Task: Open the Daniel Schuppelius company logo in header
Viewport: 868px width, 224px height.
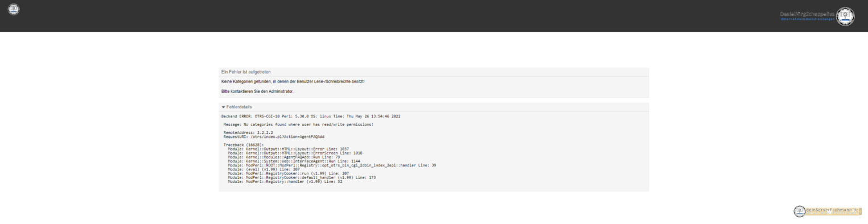Action: [817, 16]
